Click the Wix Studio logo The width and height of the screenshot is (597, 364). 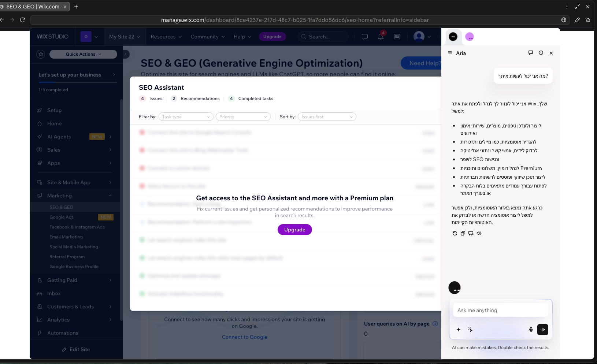point(53,37)
